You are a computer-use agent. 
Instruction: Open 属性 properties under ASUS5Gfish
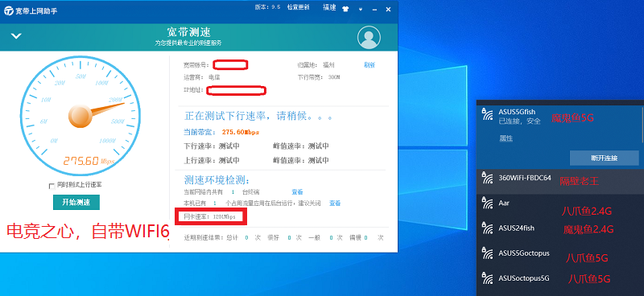[x=506, y=138]
